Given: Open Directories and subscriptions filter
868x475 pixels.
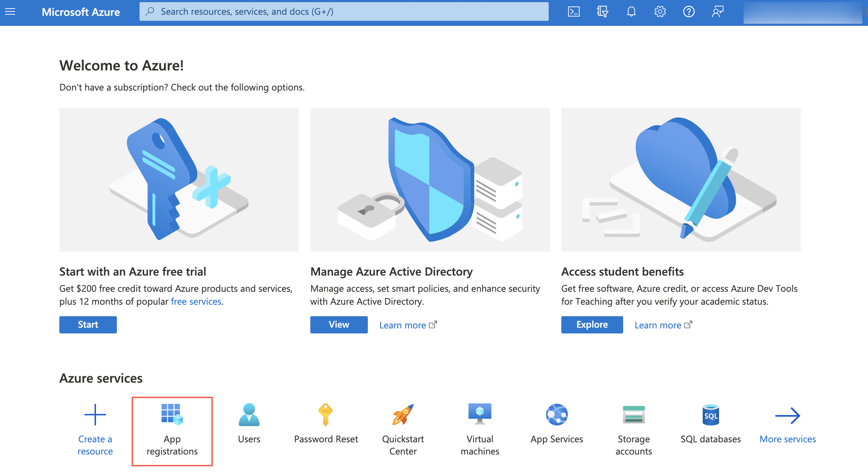Looking at the screenshot, I should click(x=602, y=12).
